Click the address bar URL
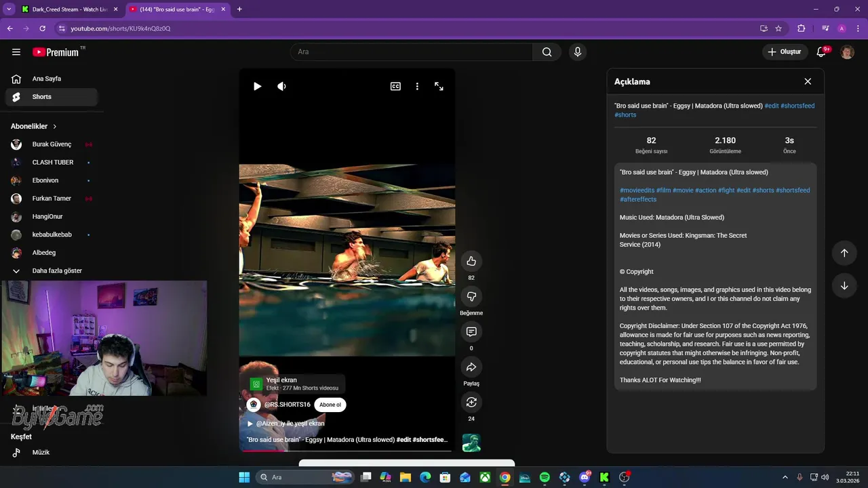The height and width of the screenshot is (488, 868). [120, 28]
